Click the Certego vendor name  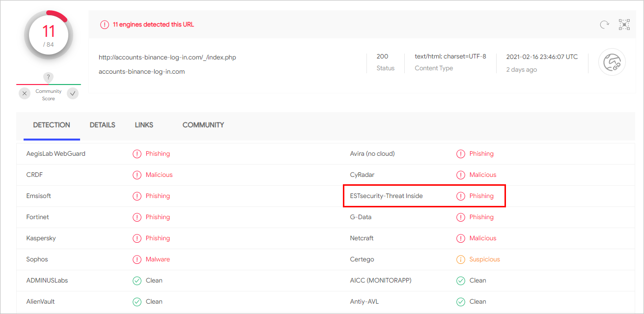(362, 259)
